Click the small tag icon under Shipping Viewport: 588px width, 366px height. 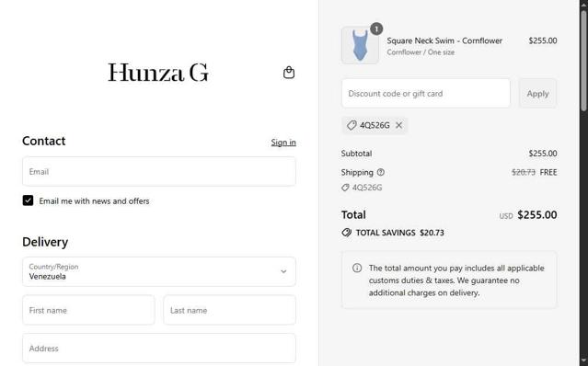(345, 188)
